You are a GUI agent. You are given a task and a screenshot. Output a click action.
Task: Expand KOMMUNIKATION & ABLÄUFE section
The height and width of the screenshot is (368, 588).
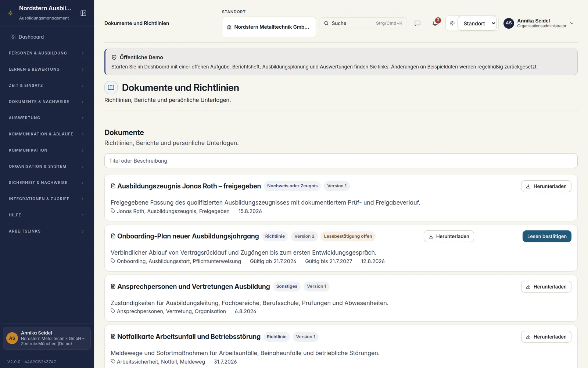pos(47,134)
